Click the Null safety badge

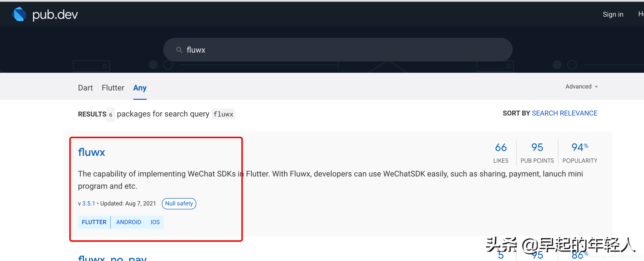pos(179,203)
